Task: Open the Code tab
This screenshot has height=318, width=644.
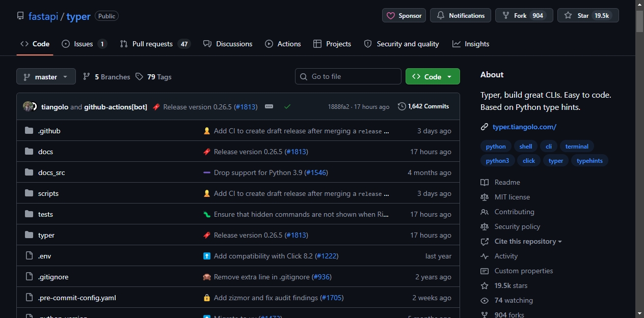Action: pyautogui.click(x=35, y=44)
